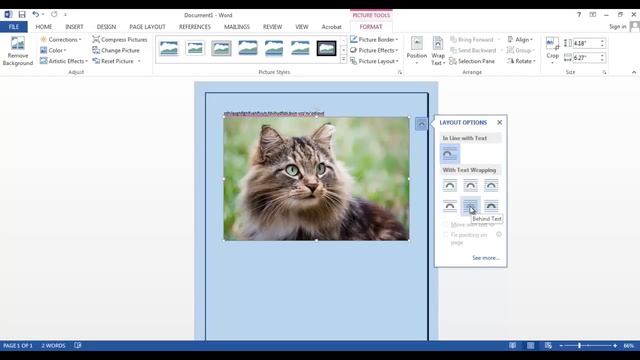This screenshot has width=640, height=360.
Task: Open Picture Styles dialog launcher
Action: pyautogui.click(x=400, y=72)
